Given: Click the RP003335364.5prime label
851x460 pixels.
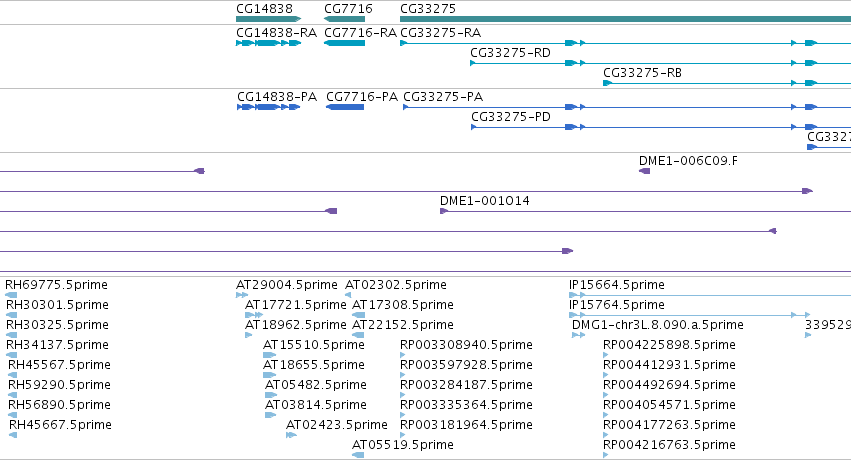Looking at the screenshot, I should pos(466,405).
